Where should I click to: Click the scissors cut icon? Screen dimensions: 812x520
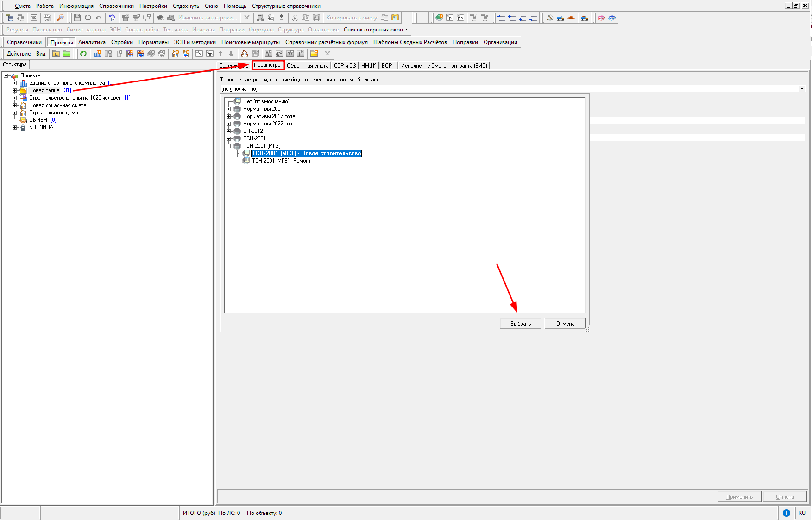(x=295, y=18)
